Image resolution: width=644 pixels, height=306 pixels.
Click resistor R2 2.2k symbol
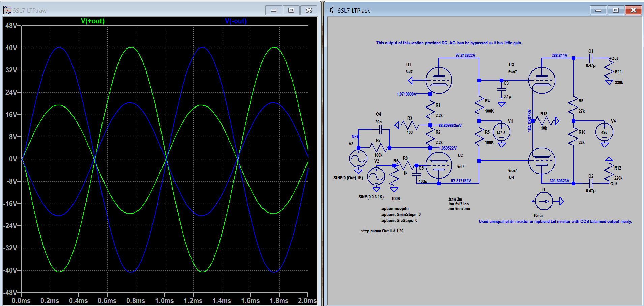(x=430, y=137)
